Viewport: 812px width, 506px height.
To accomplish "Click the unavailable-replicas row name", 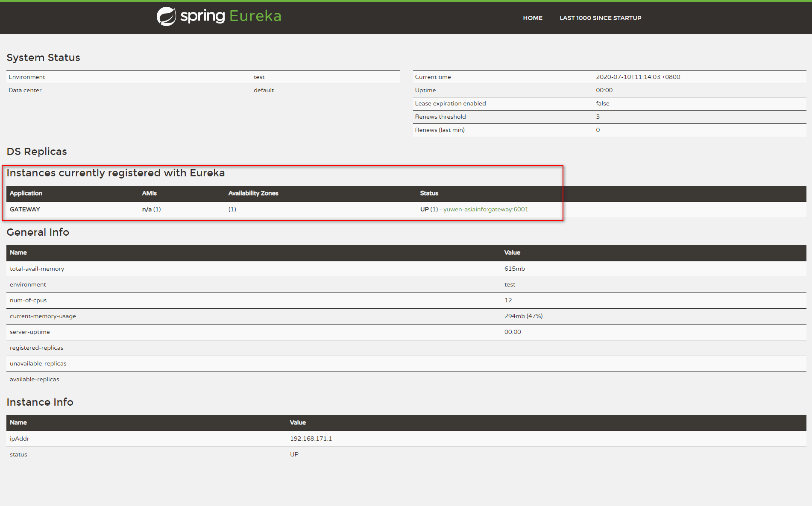I will pos(38,363).
